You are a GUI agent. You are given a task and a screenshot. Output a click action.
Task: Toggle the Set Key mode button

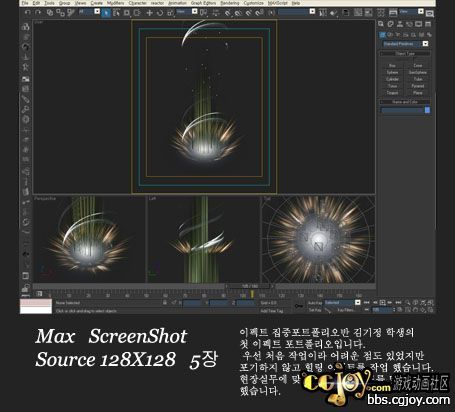(x=315, y=310)
